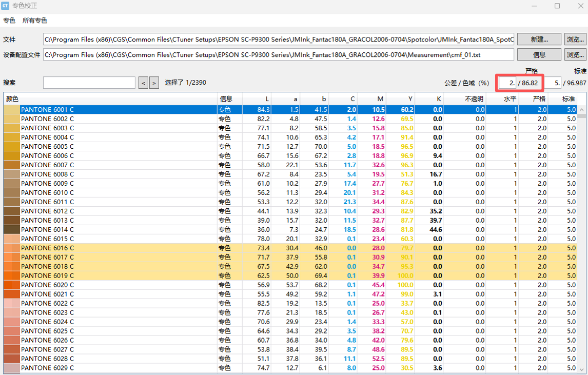Click the previous search result arrow button

[x=143, y=83]
